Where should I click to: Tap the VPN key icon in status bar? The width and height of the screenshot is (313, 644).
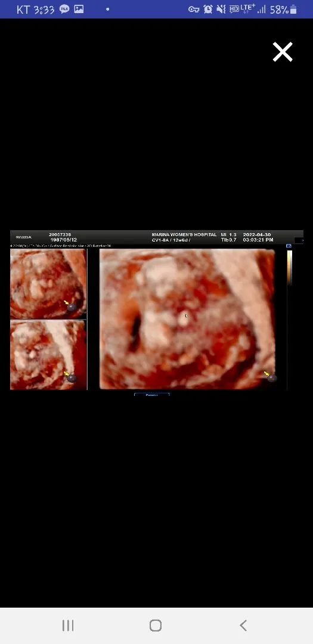click(194, 9)
